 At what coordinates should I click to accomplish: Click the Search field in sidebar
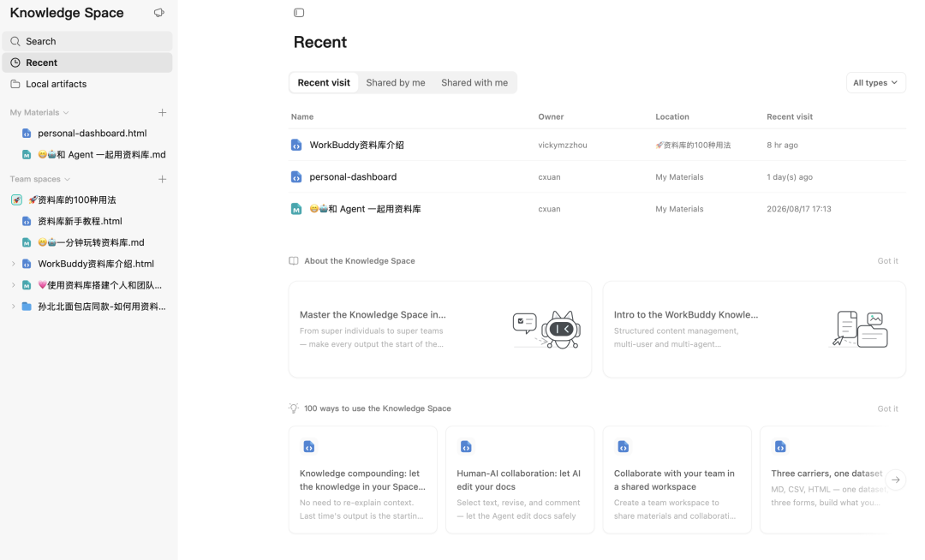click(x=87, y=41)
